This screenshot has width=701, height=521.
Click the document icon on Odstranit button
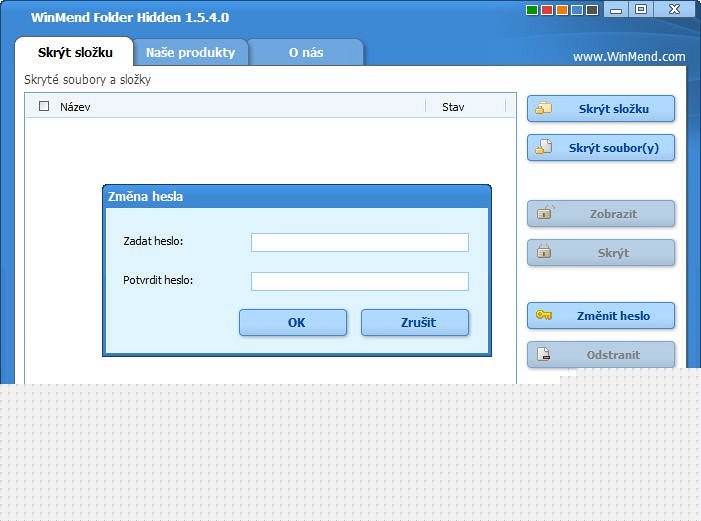544,354
